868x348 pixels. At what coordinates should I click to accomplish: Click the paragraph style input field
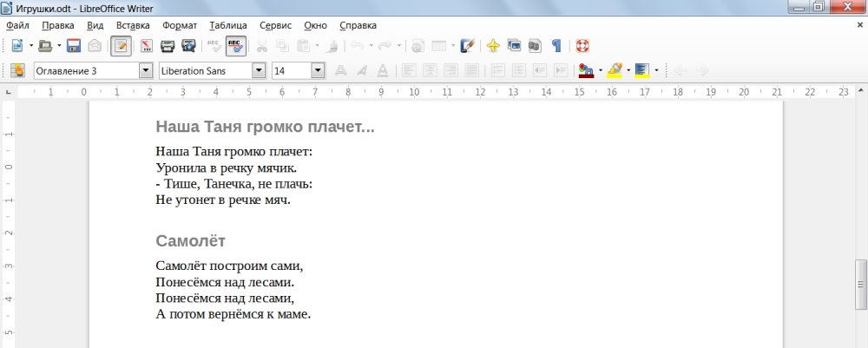click(86, 70)
